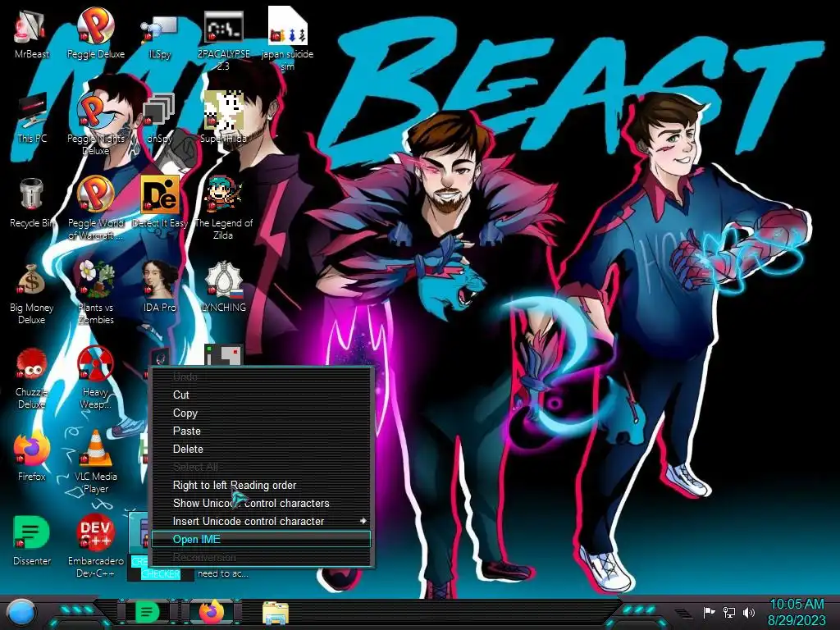Select the Dissenter desktop icon
The image size is (840, 630).
(x=31, y=541)
